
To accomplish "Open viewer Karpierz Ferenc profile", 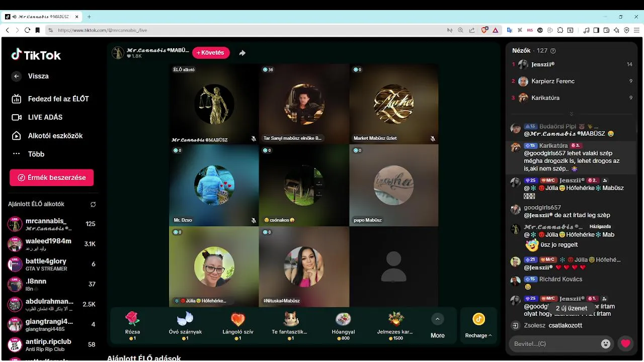I will 572,81.
